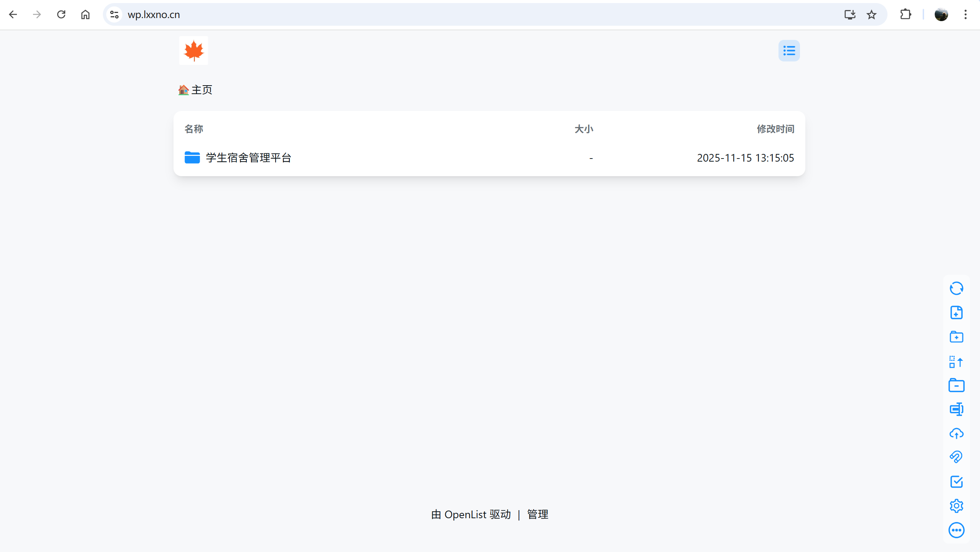Open the 管理 link in footer

coord(537,514)
